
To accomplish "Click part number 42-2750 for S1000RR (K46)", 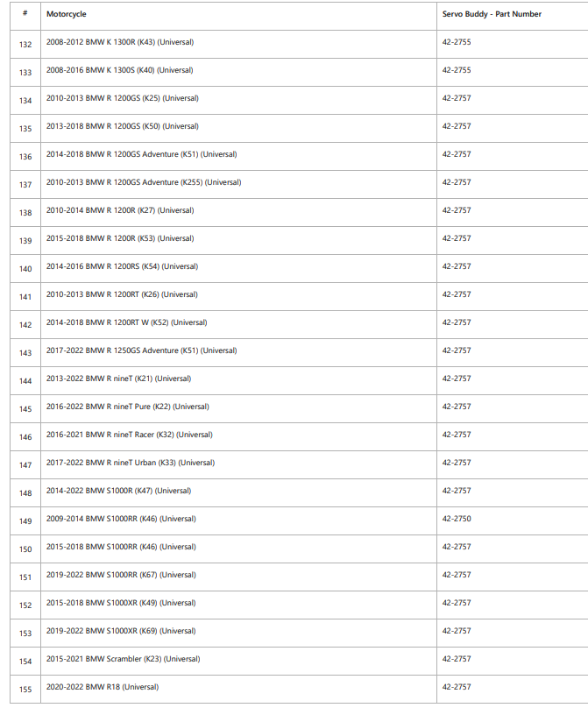I will point(457,519).
